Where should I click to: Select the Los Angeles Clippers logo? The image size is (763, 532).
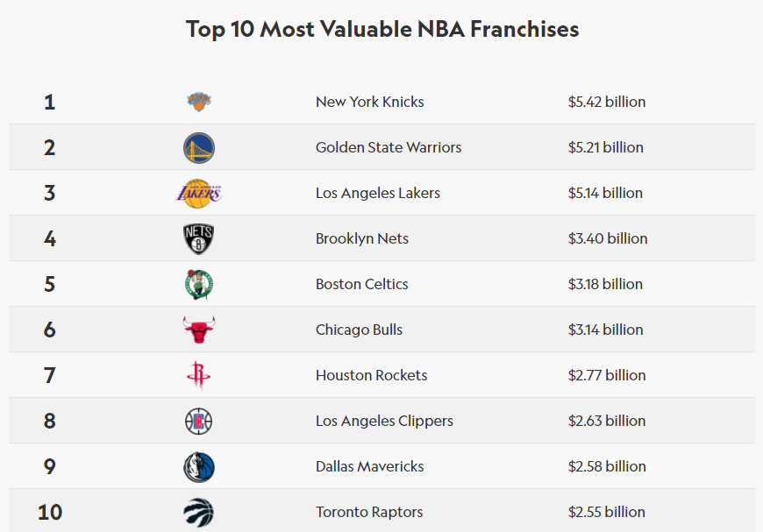(199, 422)
